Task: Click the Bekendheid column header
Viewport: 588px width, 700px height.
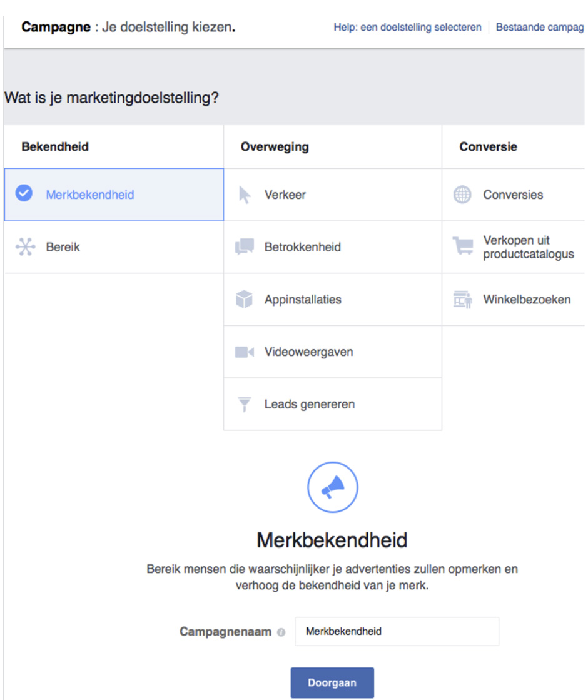Action: (55, 147)
